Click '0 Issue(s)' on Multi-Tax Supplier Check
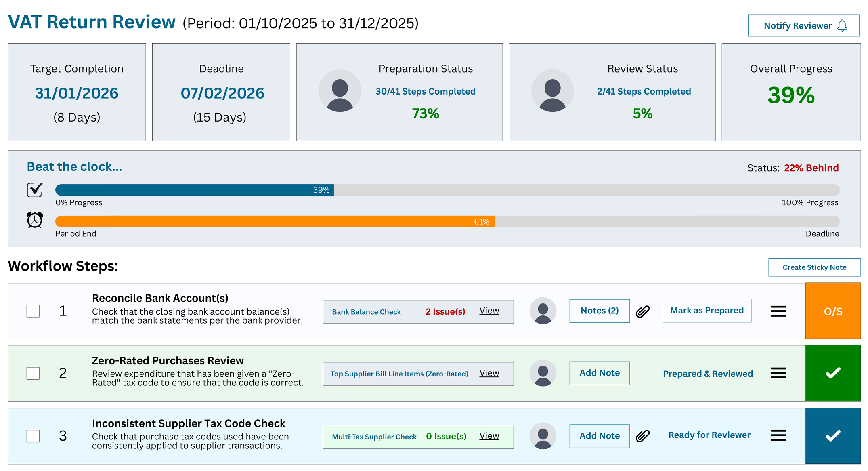868x471 pixels. (x=446, y=436)
